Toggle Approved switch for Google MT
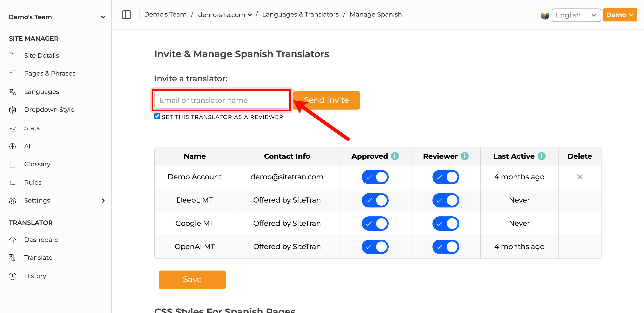 coord(375,224)
